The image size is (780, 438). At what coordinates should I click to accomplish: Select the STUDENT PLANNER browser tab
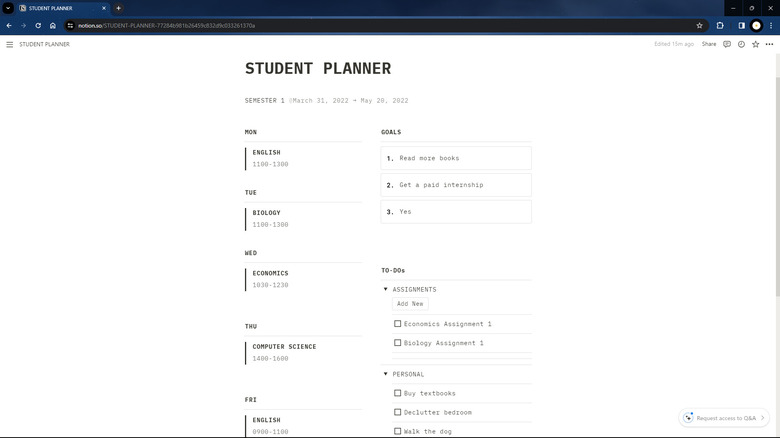click(61, 8)
